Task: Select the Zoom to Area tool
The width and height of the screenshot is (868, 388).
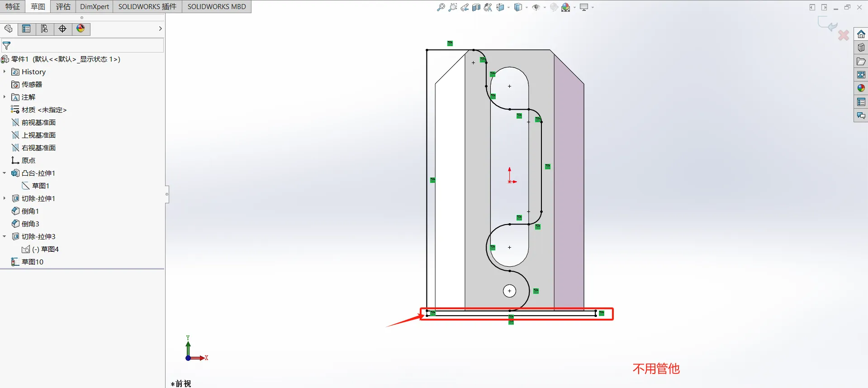Action: click(x=452, y=7)
